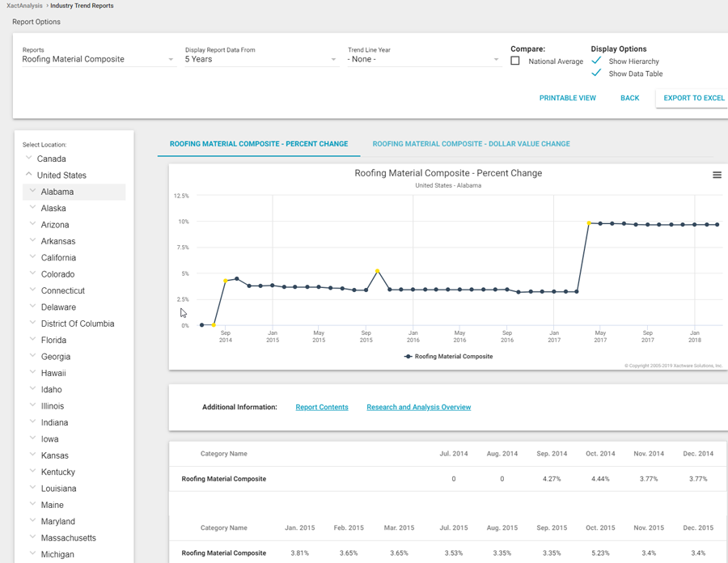The image size is (728, 563).
Task: Click the chevron icon beside Florida
Action: (33, 340)
